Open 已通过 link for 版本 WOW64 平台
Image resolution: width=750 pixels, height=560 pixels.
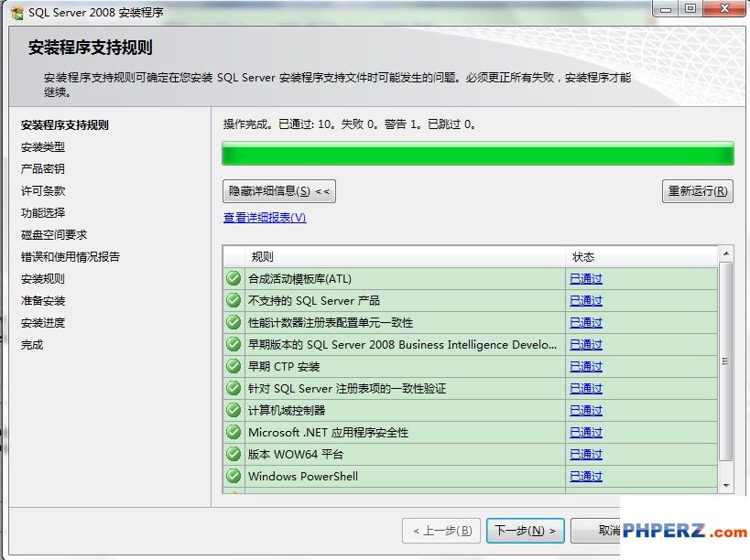pyautogui.click(x=586, y=455)
